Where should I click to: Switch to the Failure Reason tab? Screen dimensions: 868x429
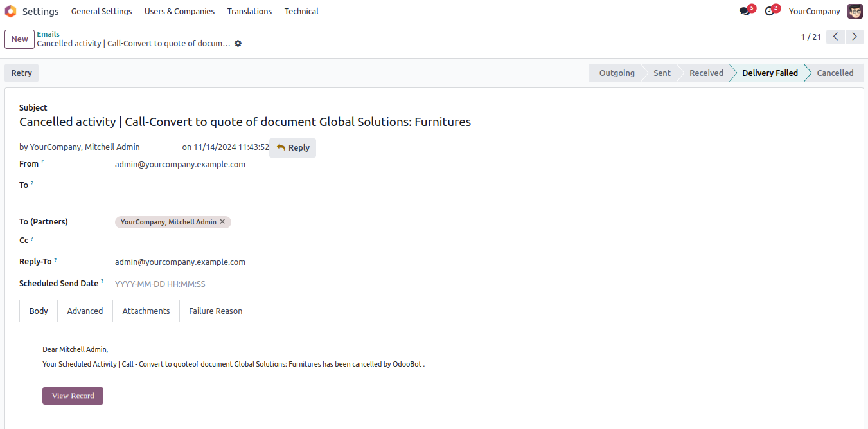coord(215,311)
